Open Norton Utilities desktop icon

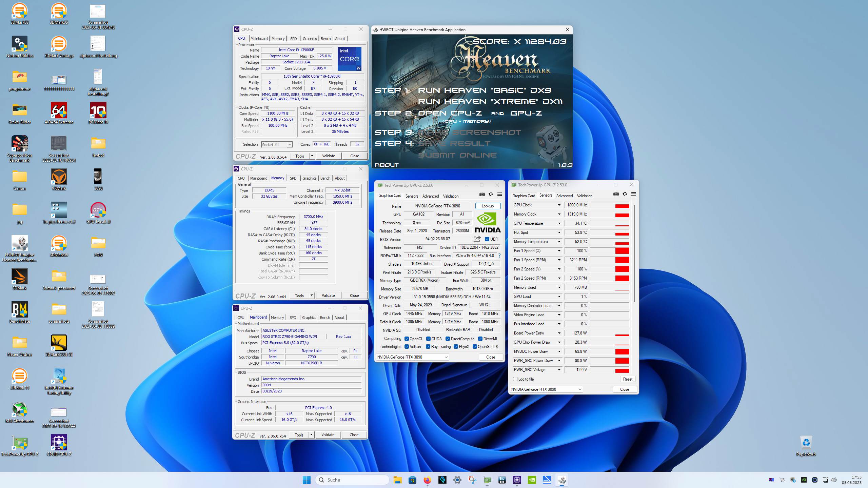coord(20,47)
